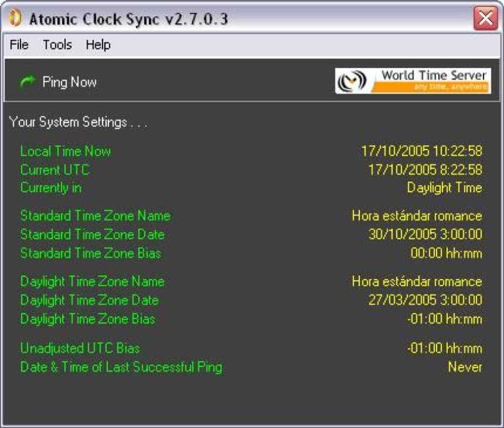Click the Daylight Time Zone Bias label
The height and width of the screenshot is (428, 504).
[88, 319]
